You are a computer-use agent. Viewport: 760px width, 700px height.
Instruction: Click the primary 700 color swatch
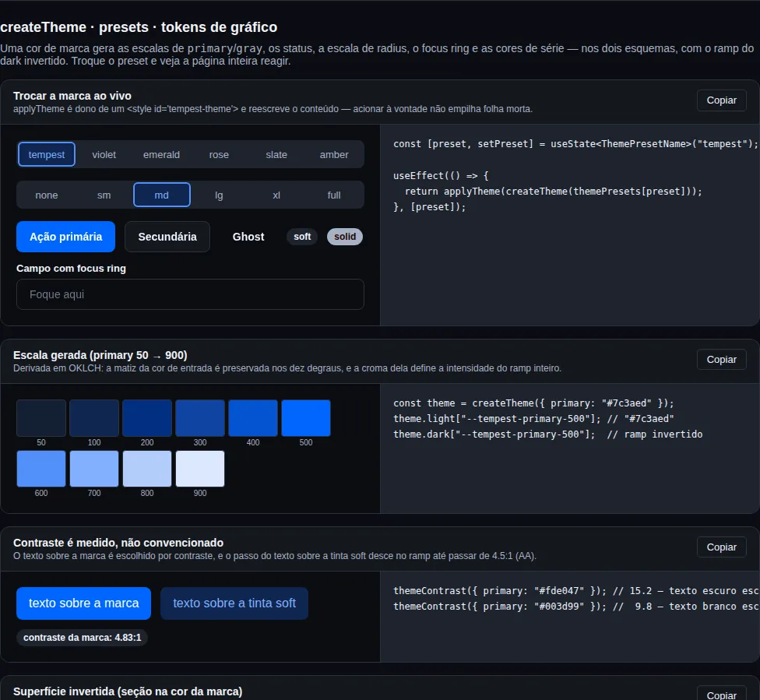pos(94,469)
